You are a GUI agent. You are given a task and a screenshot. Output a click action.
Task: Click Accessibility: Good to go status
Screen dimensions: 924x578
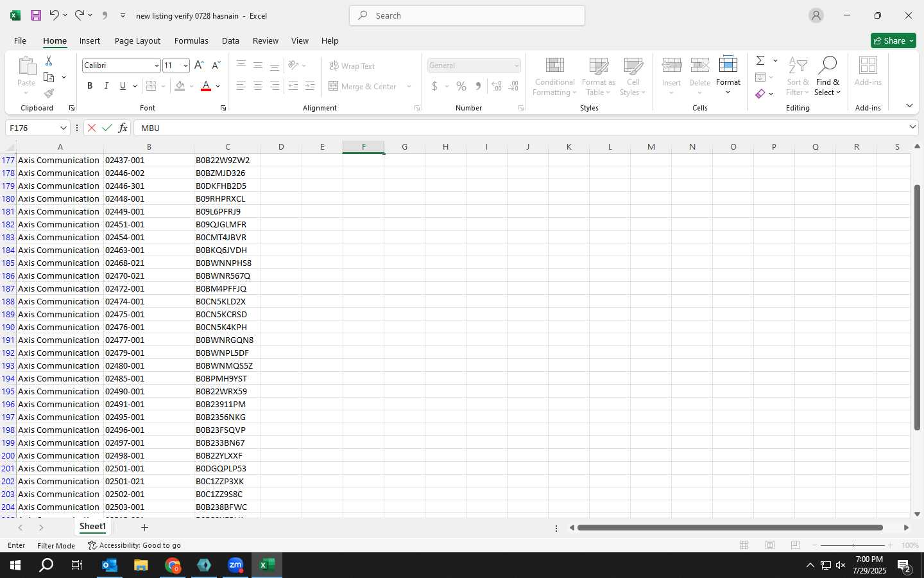click(134, 545)
